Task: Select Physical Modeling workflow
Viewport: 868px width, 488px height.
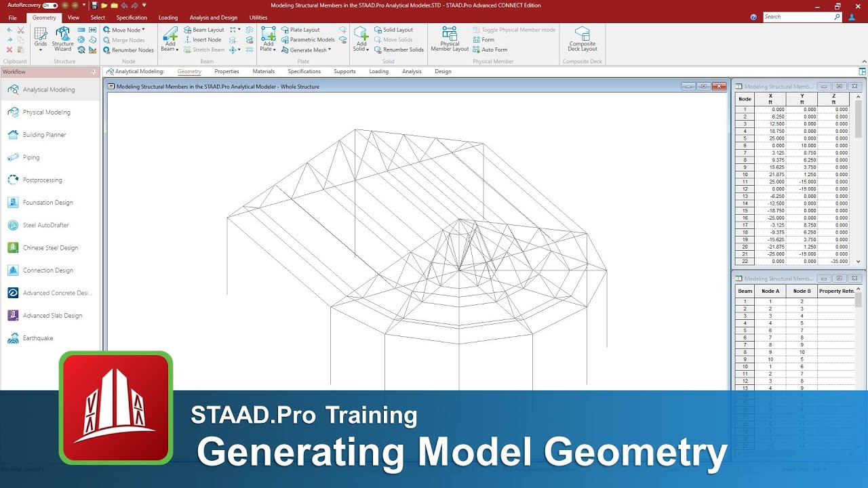Action: (51, 112)
